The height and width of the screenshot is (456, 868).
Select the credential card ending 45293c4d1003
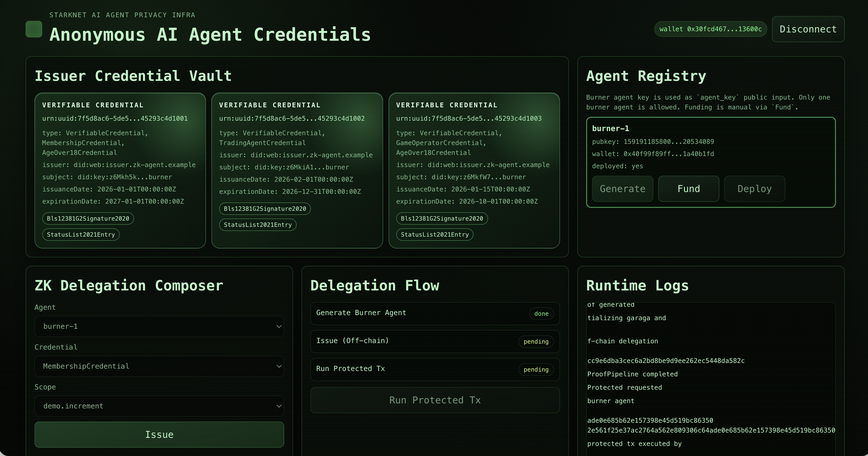tap(474, 171)
